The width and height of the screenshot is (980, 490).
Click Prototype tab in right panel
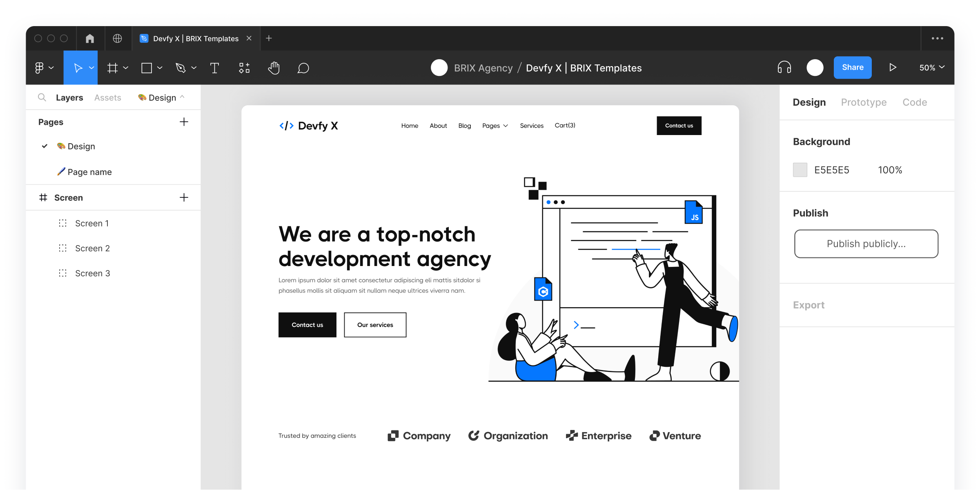863,102
